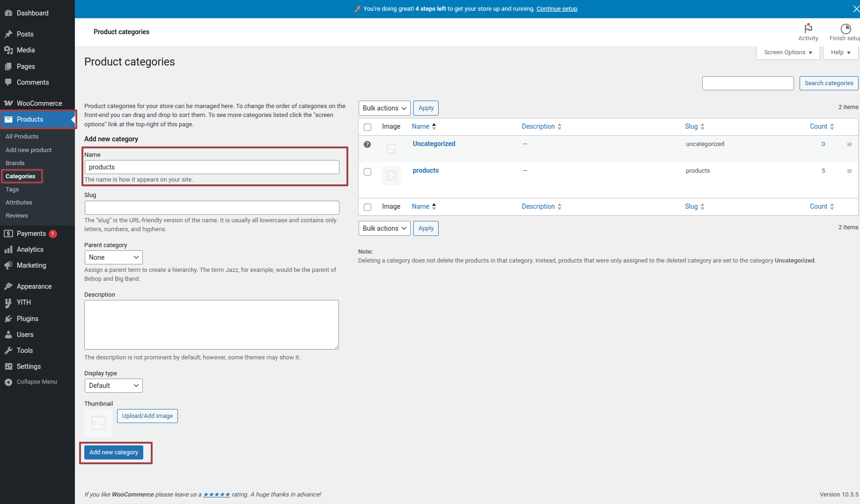This screenshot has height=504, width=860.
Task: Expand the Parent category dropdown
Action: (113, 257)
